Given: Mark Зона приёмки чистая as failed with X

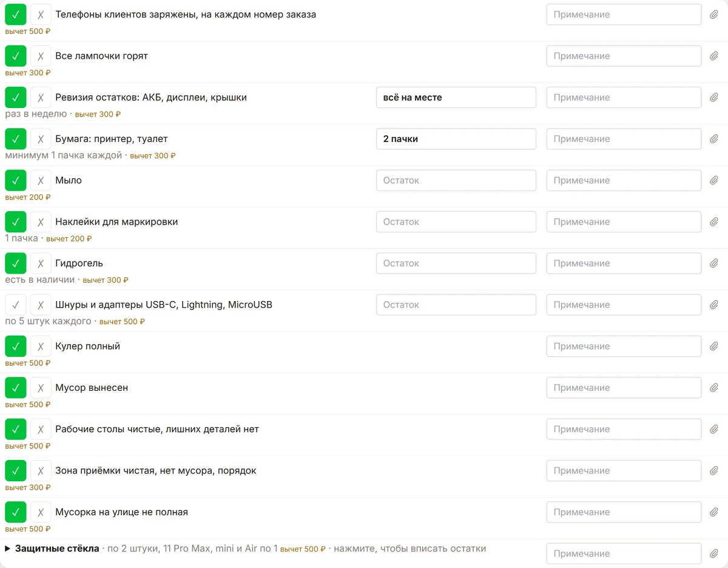Looking at the screenshot, I should (x=41, y=471).
